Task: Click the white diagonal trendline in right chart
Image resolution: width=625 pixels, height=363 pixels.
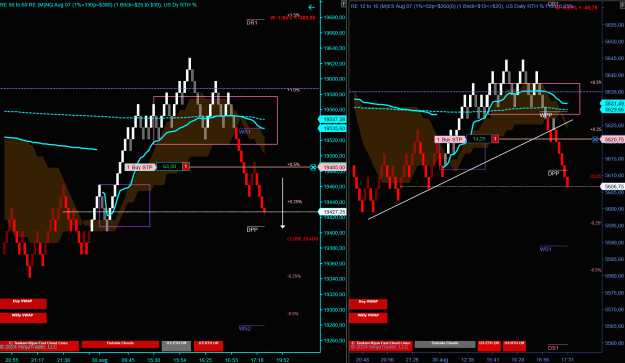Action: click(470, 169)
